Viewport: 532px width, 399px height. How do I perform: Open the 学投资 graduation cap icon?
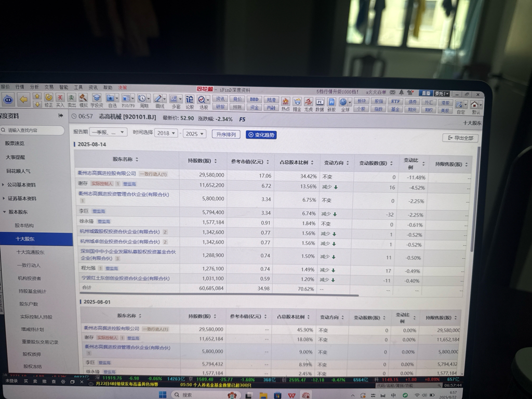(x=97, y=100)
